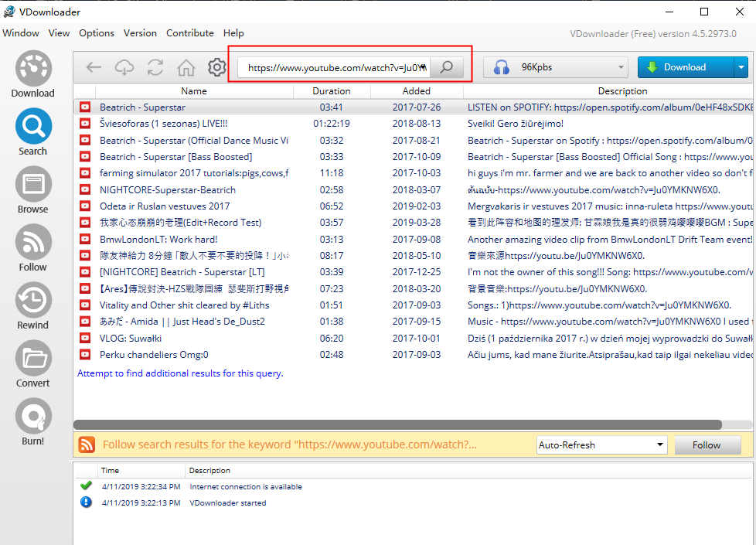Click the Sveiki! Gero žiūrėjimo! description
Viewport: 756px width, 545px height.
[x=516, y=124]
